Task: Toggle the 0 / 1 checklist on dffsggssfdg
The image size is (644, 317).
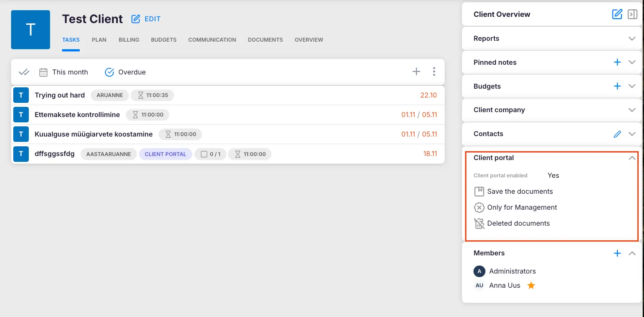Action: pos(210,154)
